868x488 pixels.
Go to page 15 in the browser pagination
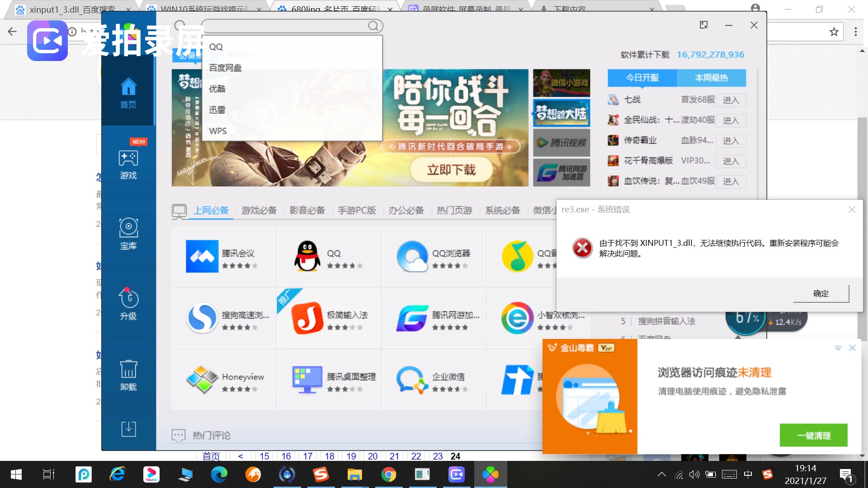(x=264, y=456)
